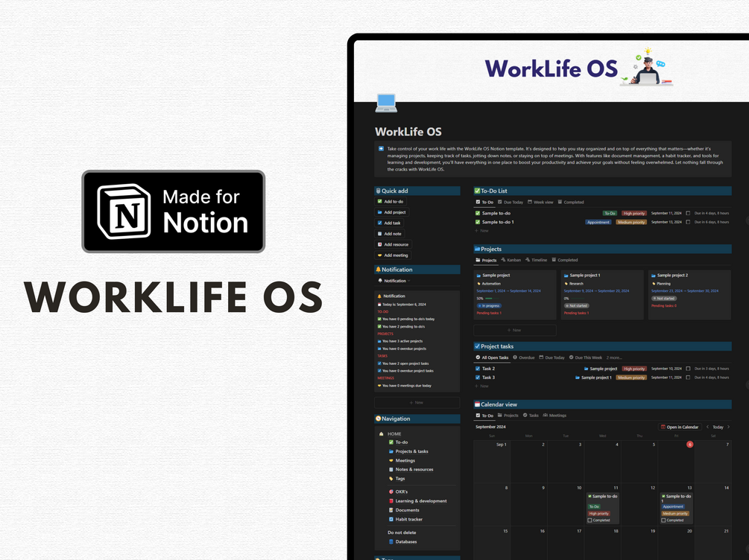Click the habit tracker plus icon
Viewport: 749px width, 560px height.
(x=391, y=520)
